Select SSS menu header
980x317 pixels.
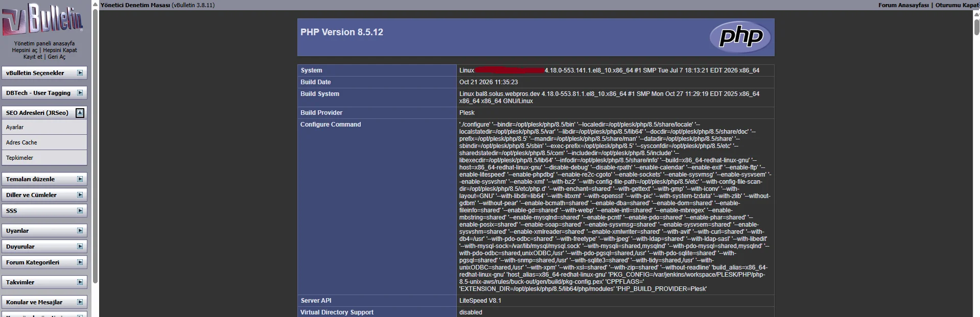[44, 211]
